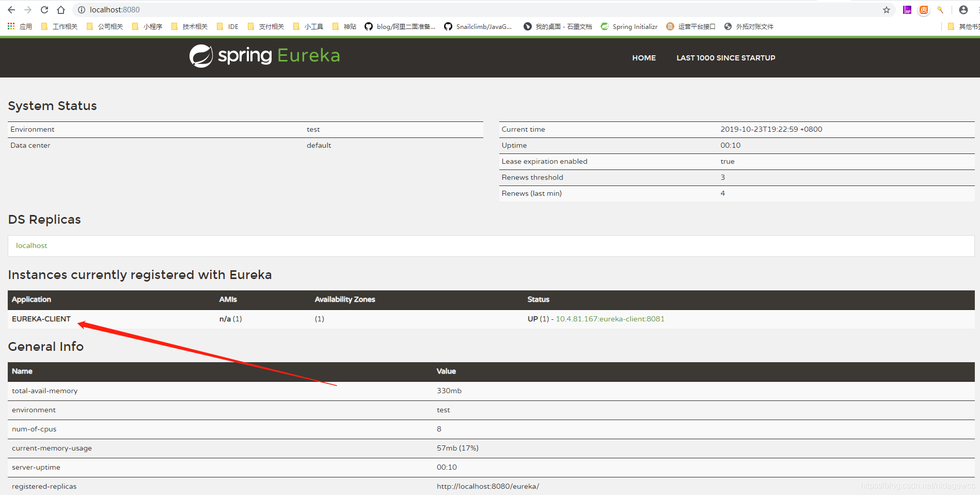Viewport: 980px width, 495px height.
Task: Reload the localhost:8080 page
Action: coord(44,10)
